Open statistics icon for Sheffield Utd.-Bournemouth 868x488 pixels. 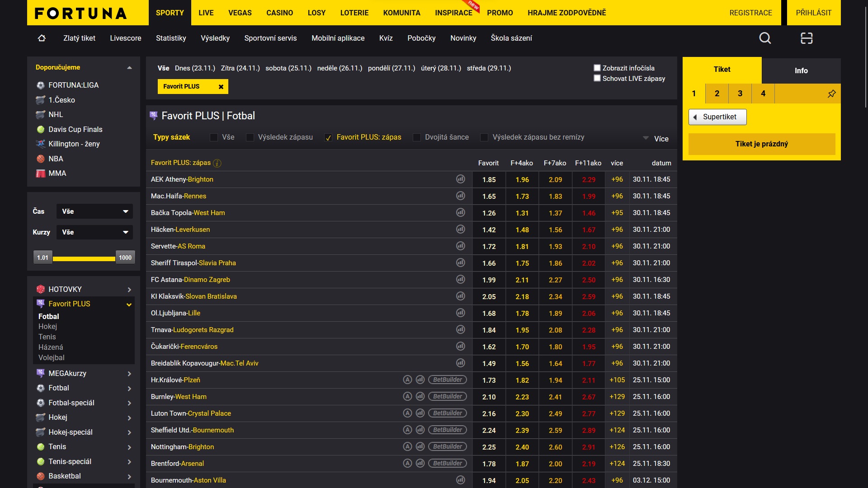[420, 430]
